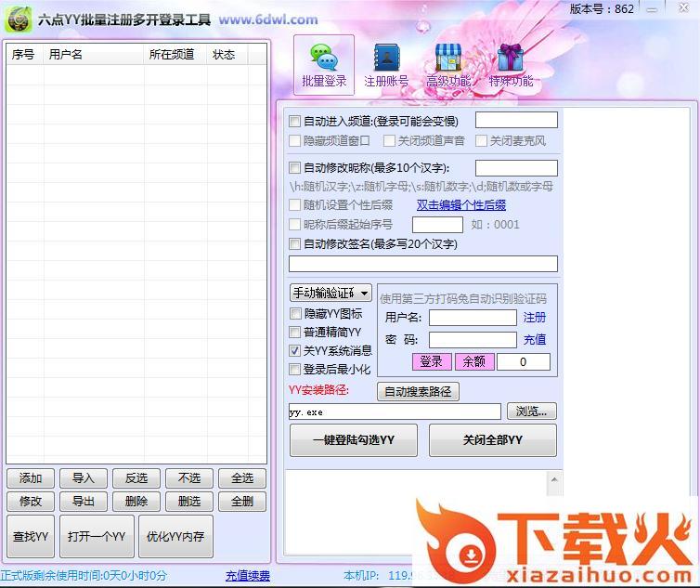Switch to the 注册账号 address book tab
The width and height of the screenshot is (700, 588).
(x=386, y=65)
